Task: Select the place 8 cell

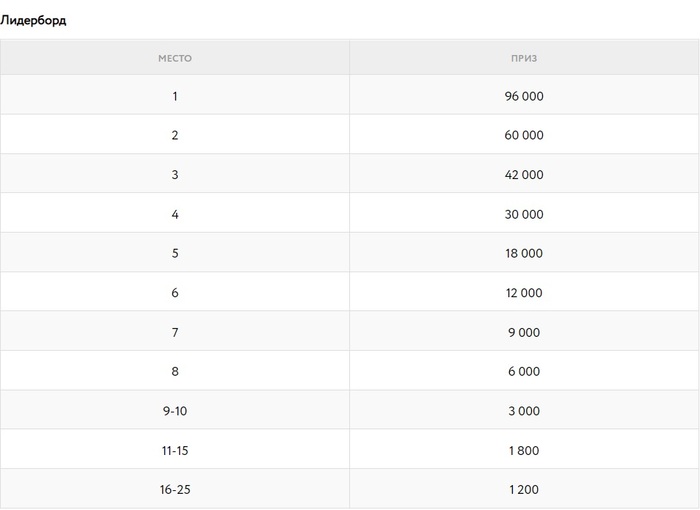Action: coord(175,371)
